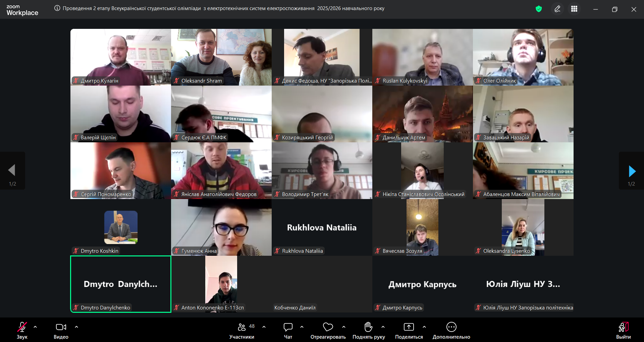Open the annotation pencil tool

pyautogui.click(x=557, y=9)
